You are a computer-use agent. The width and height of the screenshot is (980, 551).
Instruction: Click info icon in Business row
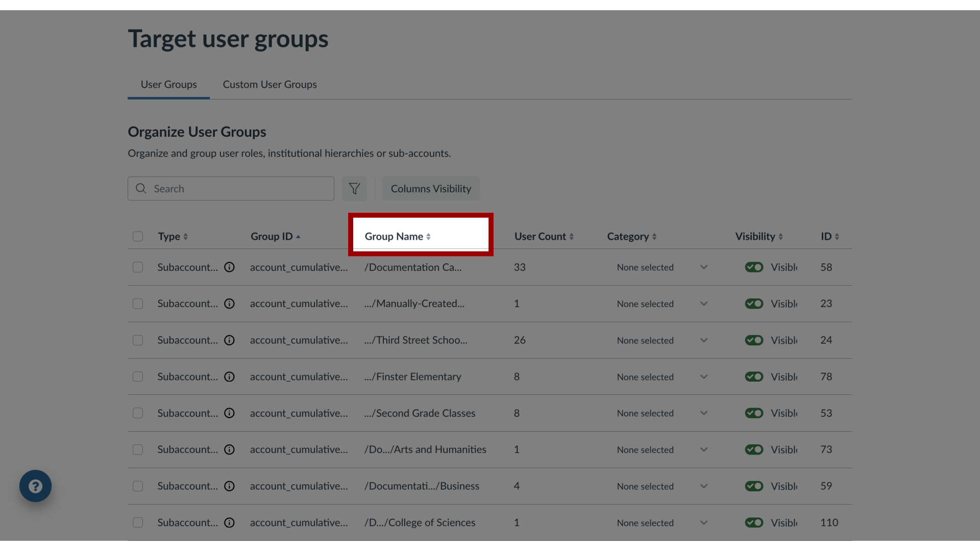(x=230, y=486)
